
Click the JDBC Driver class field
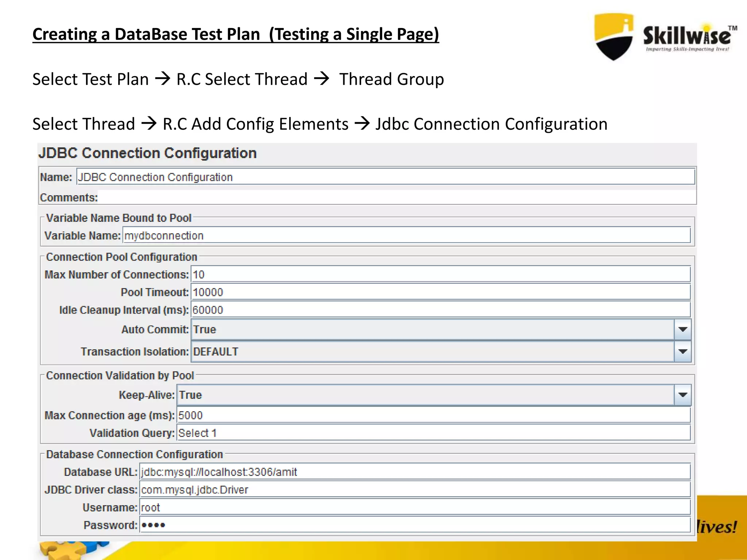point(415,490)
